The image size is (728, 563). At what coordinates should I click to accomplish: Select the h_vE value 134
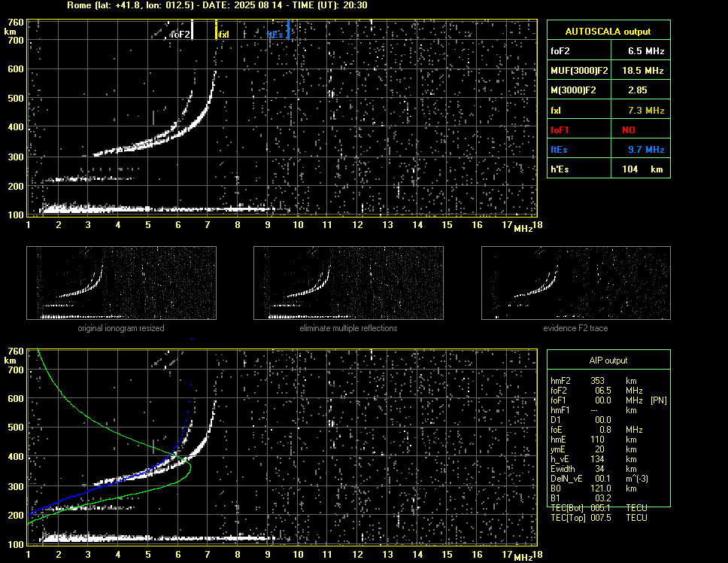598,459
